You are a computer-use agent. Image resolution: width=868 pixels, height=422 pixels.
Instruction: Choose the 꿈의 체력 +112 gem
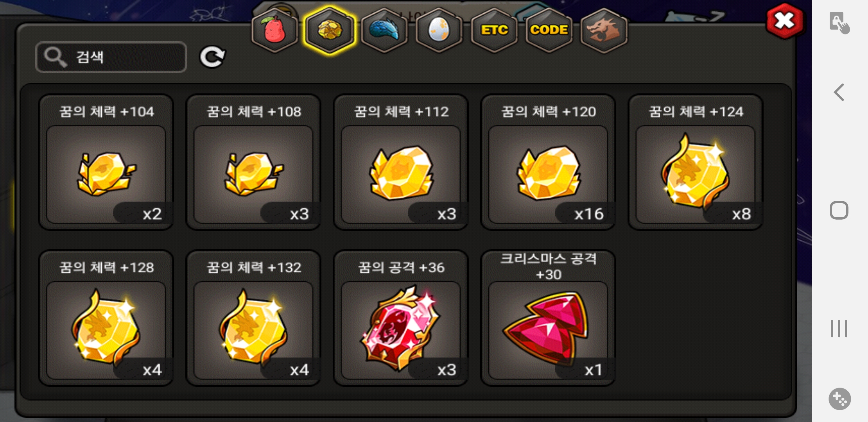401,162
